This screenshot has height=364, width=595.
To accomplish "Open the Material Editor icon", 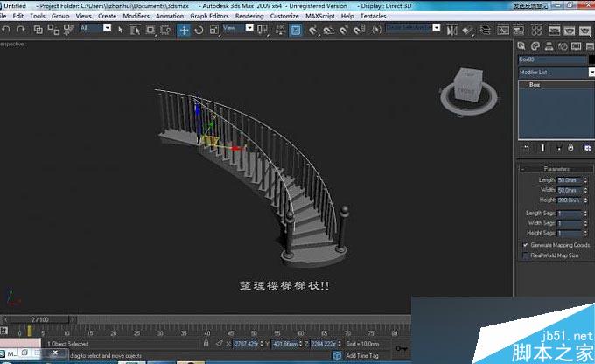I will (536, 30).
